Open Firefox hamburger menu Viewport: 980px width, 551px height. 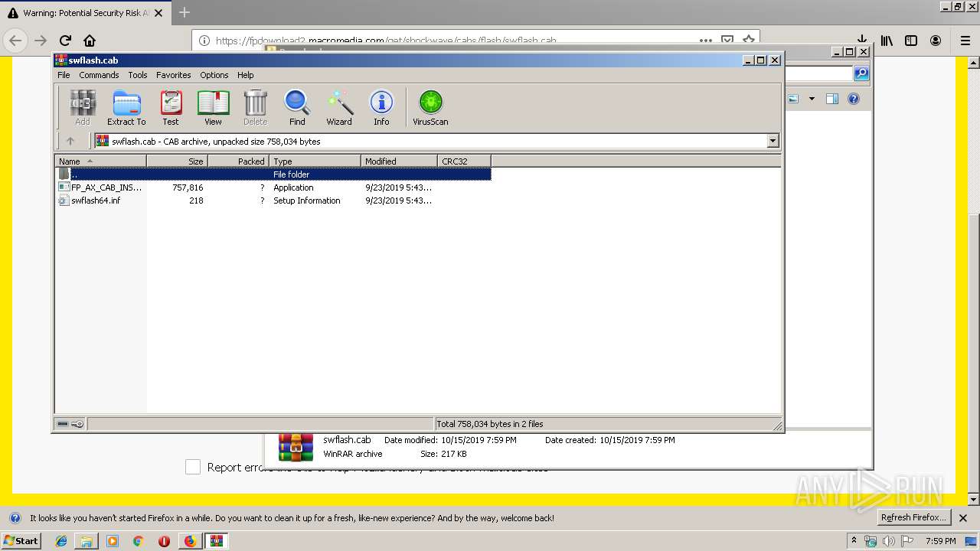point(965,41)
